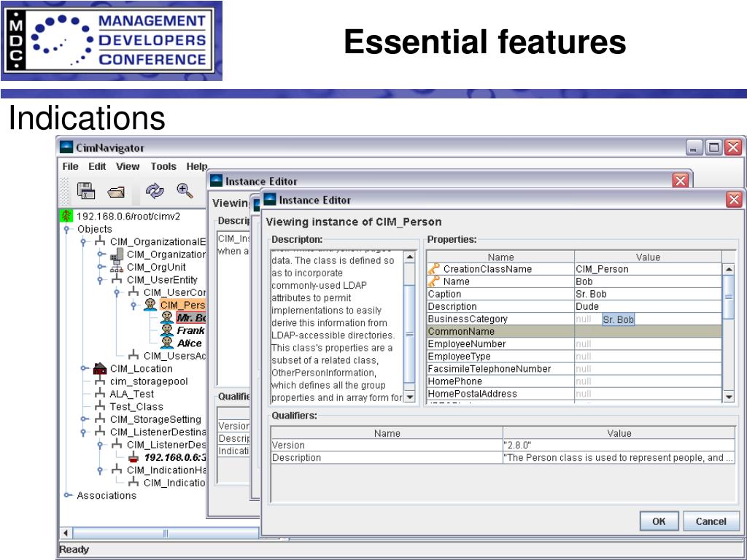This screenshot has width=747, height=560.
Task: Click the person icon next to Alice
Action: click(x=167, y=343)
